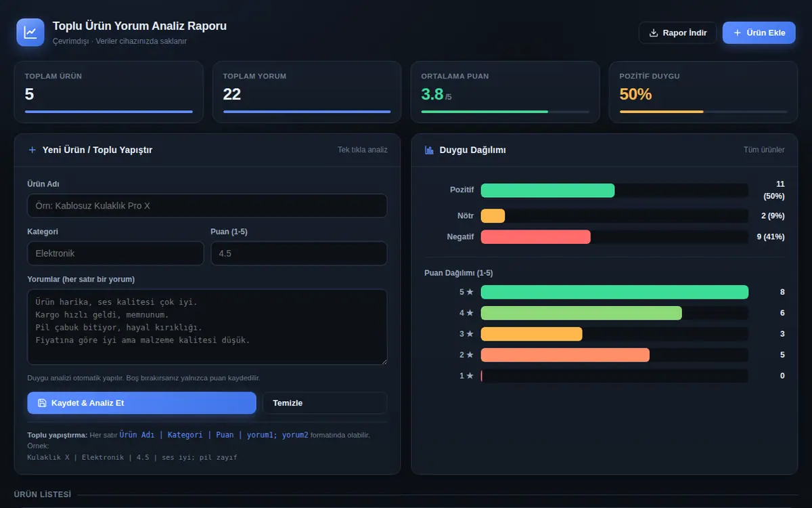Click the Toplu Ürün Yorum Analiz Raporu title
The width and height of the screenshot is (812, 508).
click(139, 26)
